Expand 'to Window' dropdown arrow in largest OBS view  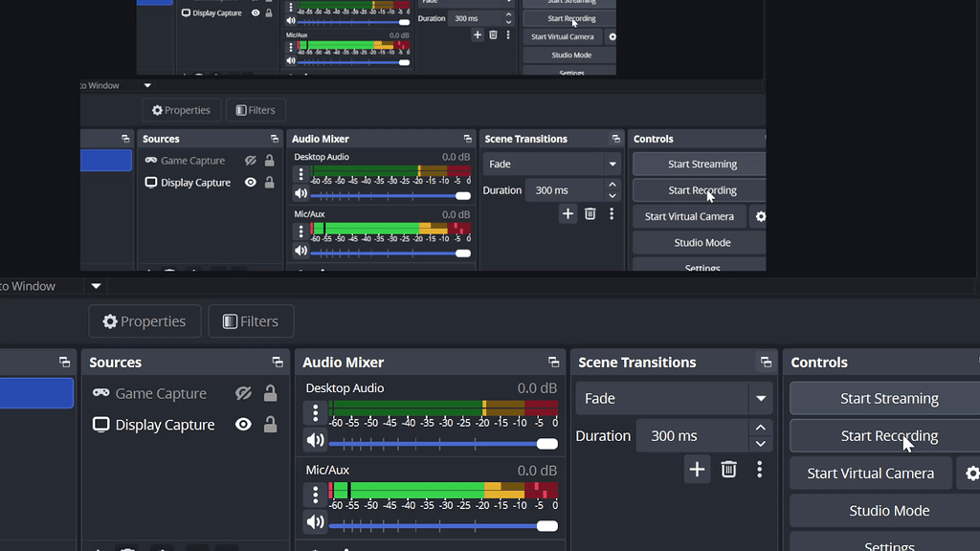point(96,286)
